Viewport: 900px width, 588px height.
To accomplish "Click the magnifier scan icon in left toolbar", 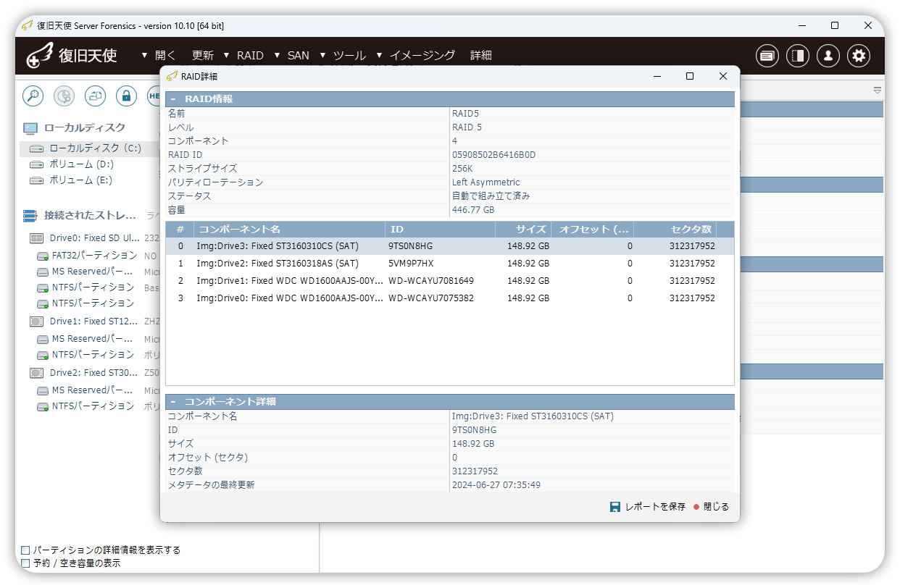I will pos(33,95).
